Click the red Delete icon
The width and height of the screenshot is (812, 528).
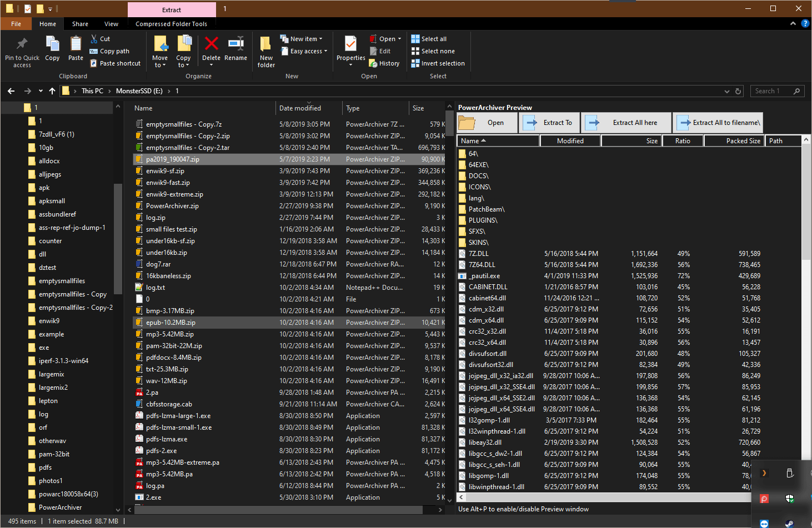tap(211, 44)
